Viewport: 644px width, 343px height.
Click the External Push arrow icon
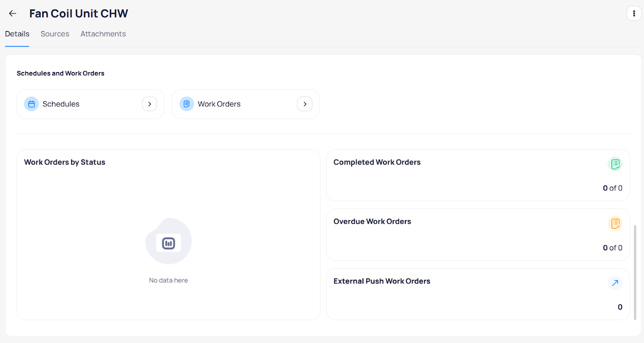click(x=615, y=283)
